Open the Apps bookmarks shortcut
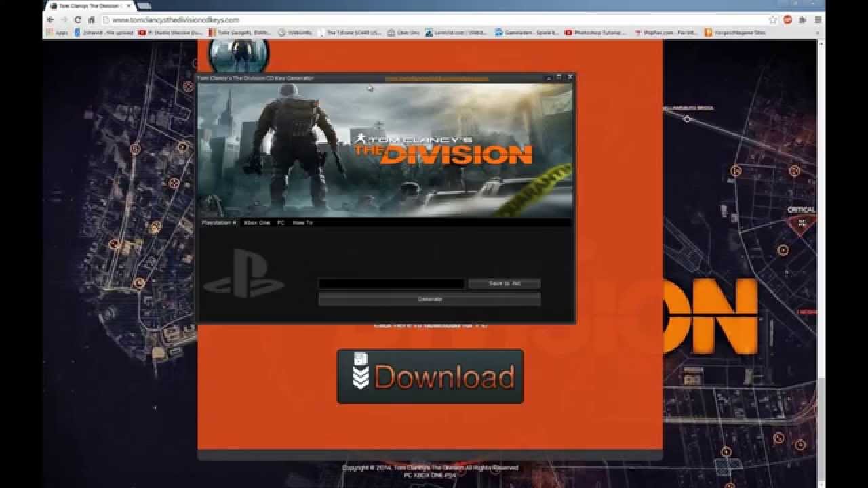 coord(58,33)
